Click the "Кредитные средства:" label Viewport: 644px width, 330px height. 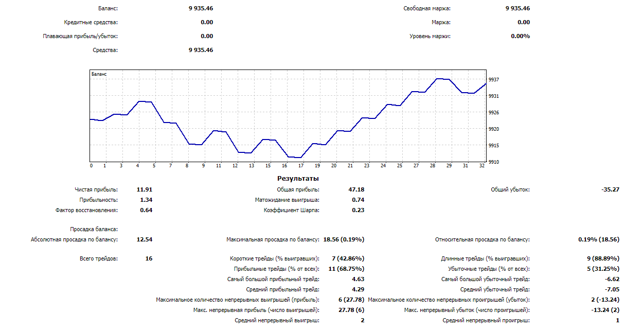91,22
